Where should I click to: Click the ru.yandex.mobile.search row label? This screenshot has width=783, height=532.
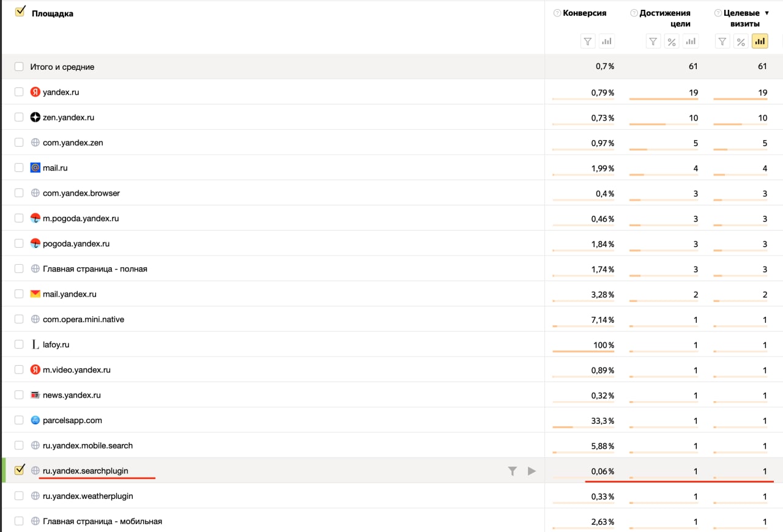point(87,446)
